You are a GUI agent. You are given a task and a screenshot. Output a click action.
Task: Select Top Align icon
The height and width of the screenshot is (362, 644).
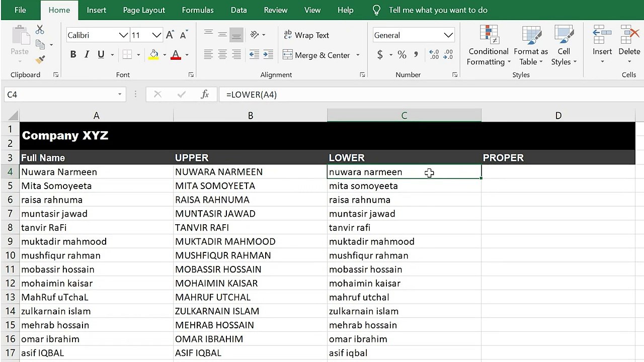pyautogui.click(x=208, y=34)
